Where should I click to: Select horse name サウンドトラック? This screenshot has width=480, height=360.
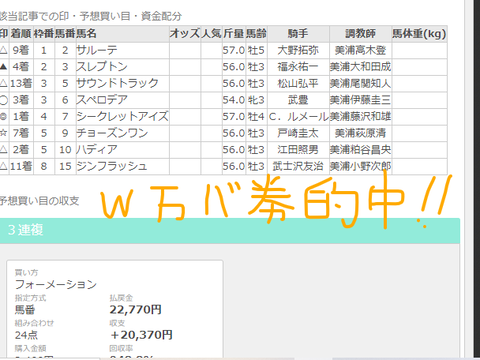coord(117,83)
